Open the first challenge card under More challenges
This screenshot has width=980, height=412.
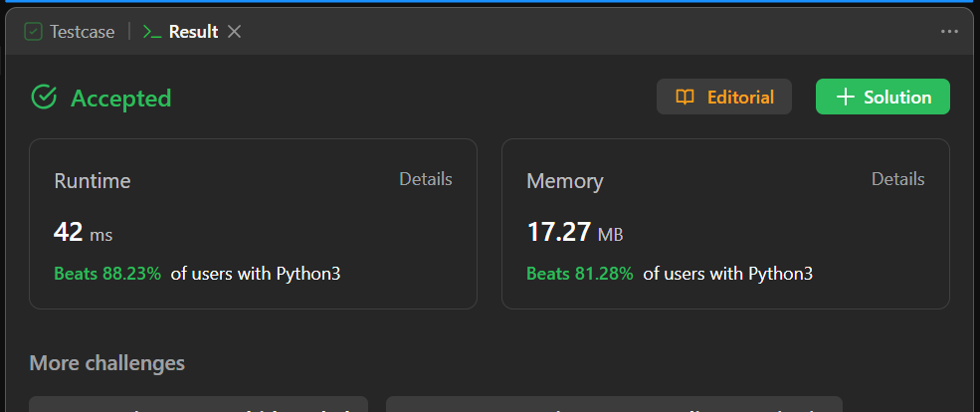[199, 404]
